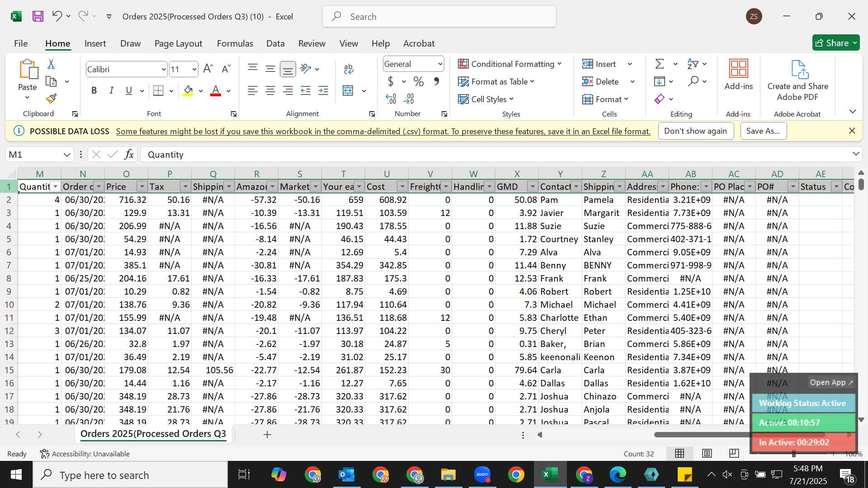This screenshot has height=488, width=868.
Task: Apply Comma Style format
Action: [x=436, y=82]
